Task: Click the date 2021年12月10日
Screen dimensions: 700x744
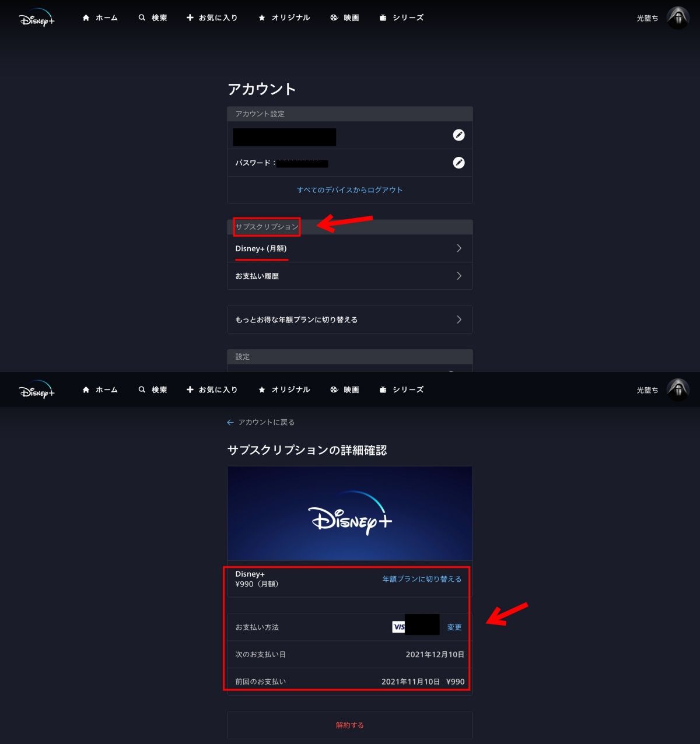Action: click(x=435, y=655)
